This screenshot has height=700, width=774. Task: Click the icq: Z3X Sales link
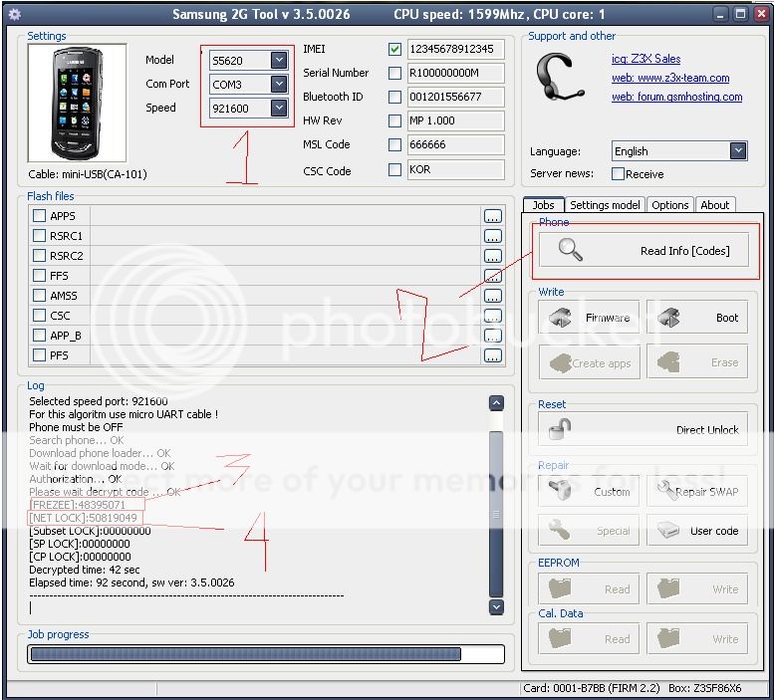(x=645, y=59)
